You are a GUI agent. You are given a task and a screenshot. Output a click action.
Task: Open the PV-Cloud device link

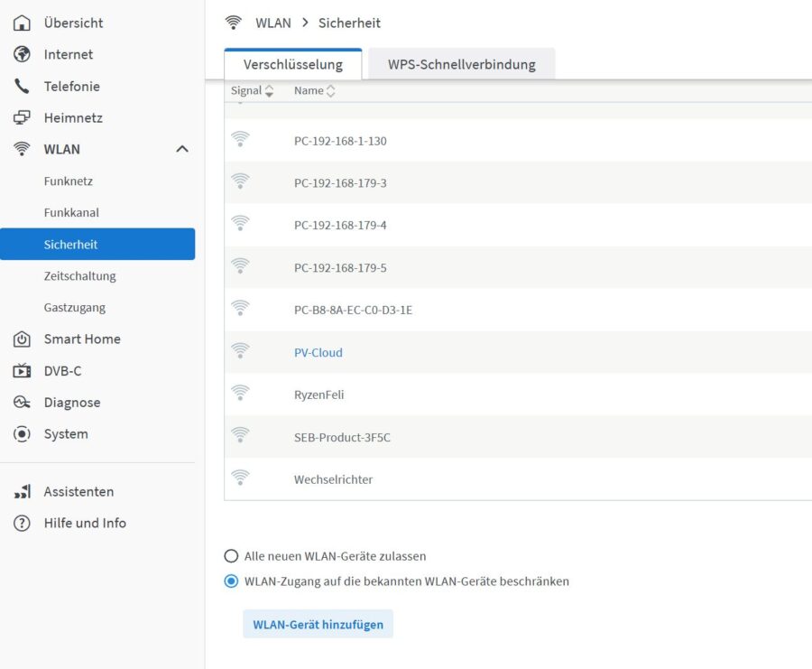[x=318, y=352]
